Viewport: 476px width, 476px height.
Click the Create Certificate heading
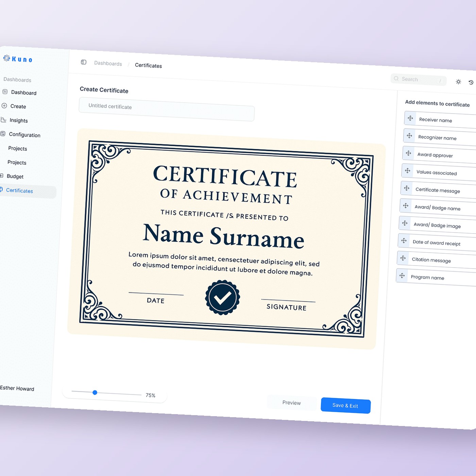click(x=104, y=90)
